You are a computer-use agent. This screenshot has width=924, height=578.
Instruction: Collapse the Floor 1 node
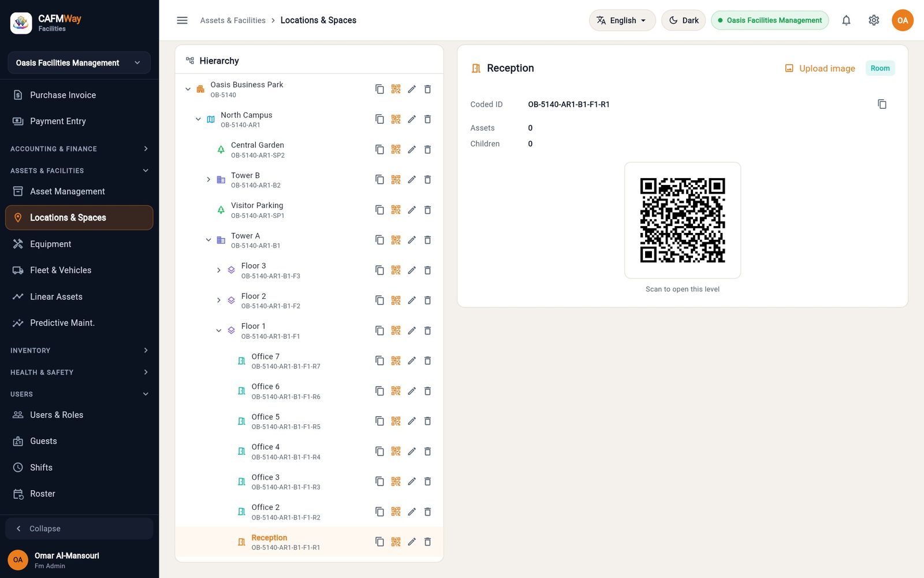[x=219, y=331]
